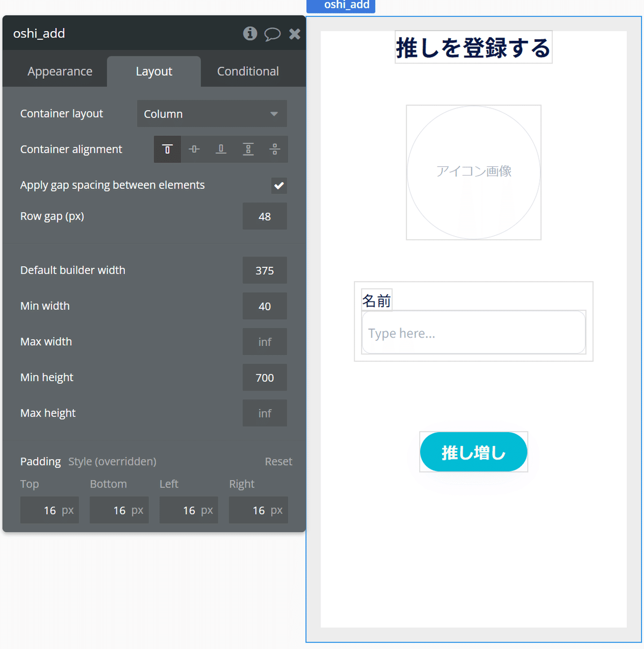Switch to the Conditional tab

pyautogui.click(x=248, y=71)
